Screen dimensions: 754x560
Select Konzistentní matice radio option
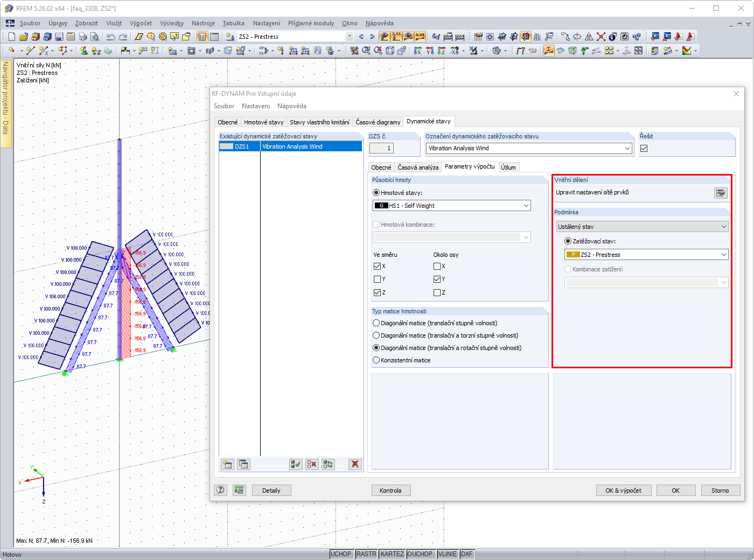point(376,360)
